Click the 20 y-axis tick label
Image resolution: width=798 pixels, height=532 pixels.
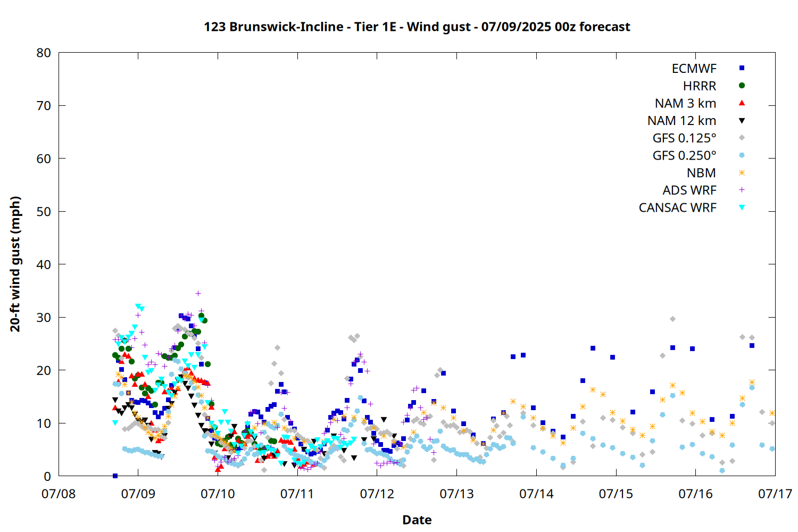coord(44,370)
